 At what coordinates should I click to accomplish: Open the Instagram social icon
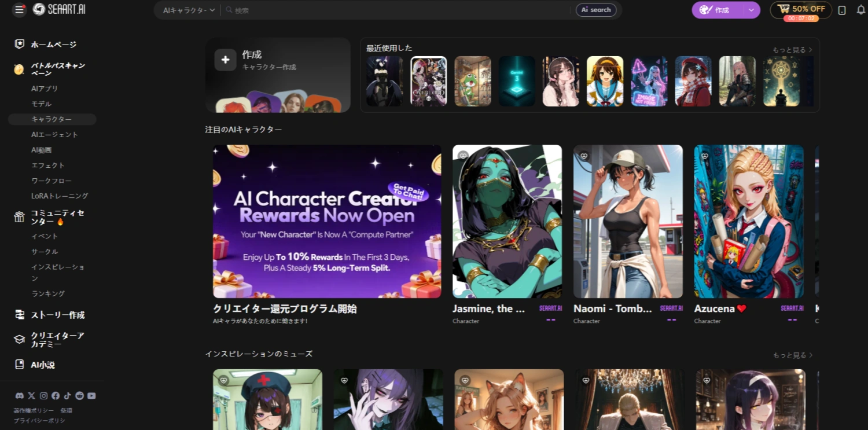[43, 396]
